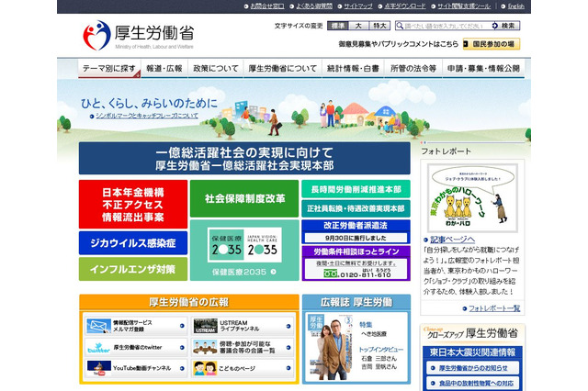Open 記事ページへ link

(x=452, y=240)
